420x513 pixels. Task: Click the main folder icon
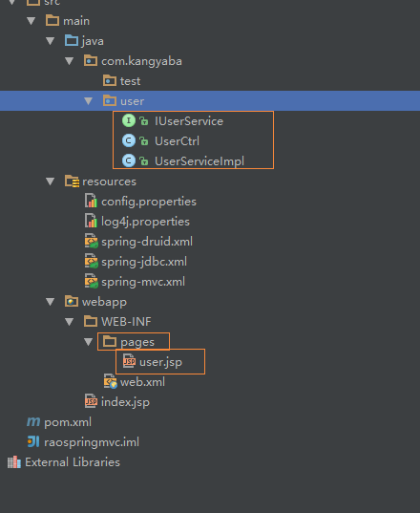click(x=52, y=21)
